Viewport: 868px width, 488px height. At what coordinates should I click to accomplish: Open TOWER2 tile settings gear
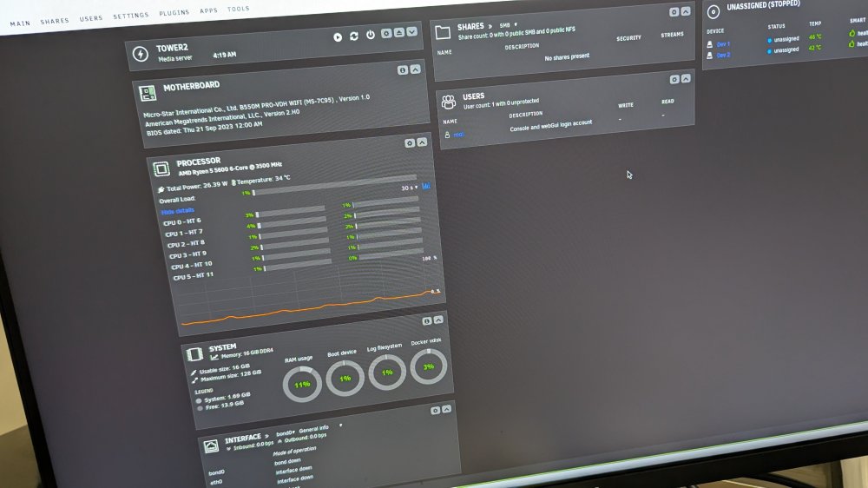pos(386,34)
